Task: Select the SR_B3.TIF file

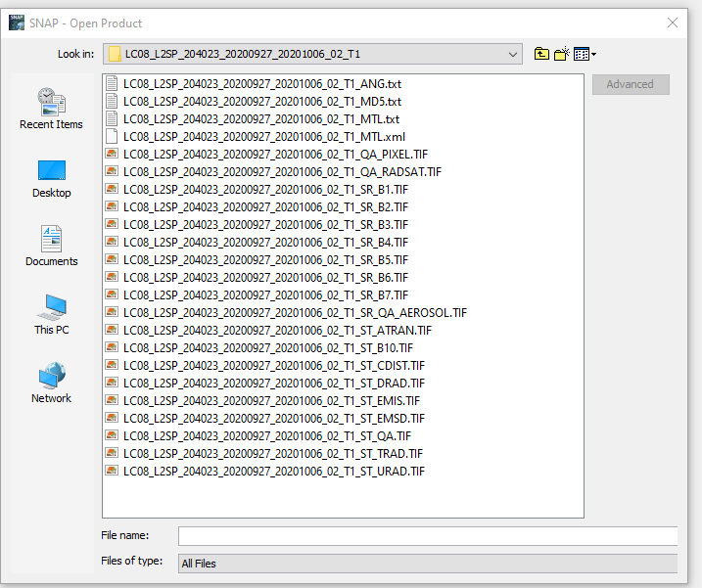Action: (266, 225)
